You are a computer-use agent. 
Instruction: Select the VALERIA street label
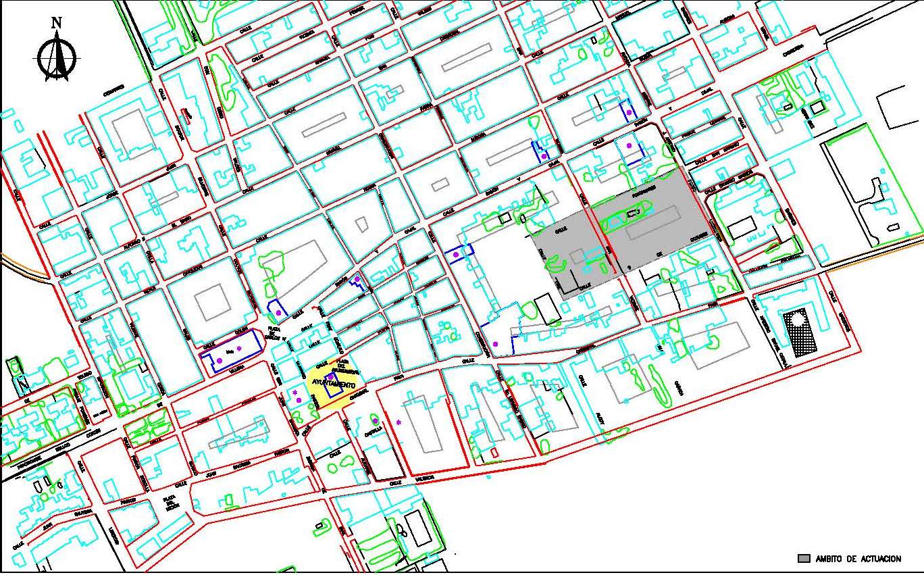coord(236,370)
